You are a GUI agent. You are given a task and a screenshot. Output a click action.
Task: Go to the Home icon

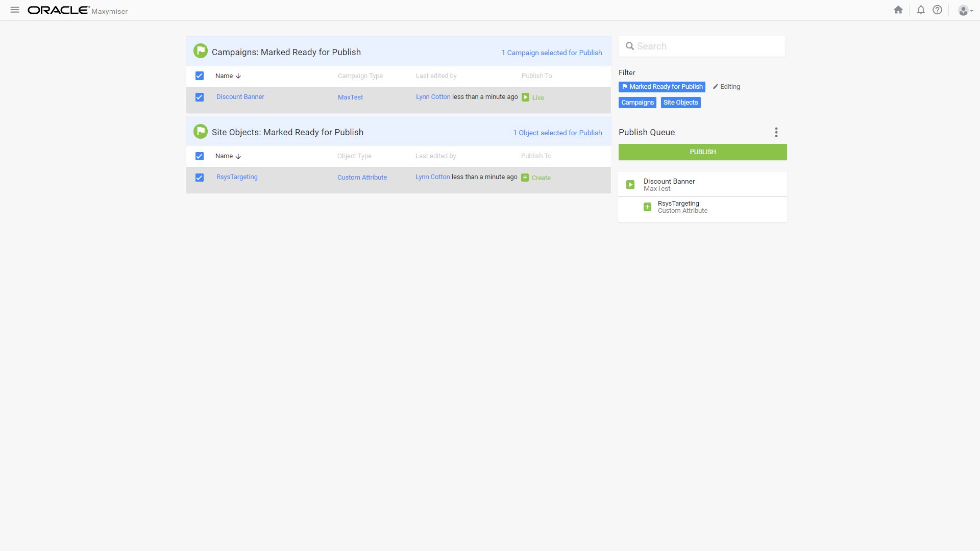pos(898,10)
